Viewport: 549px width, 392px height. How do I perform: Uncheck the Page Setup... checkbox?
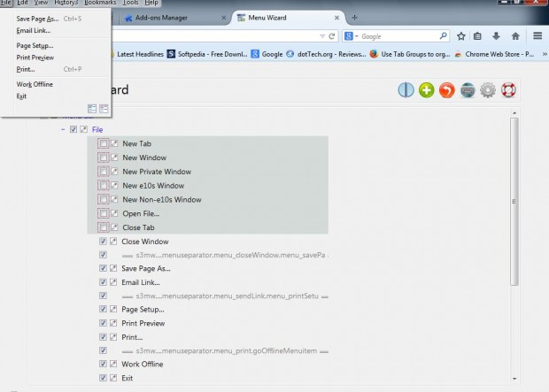tap(103, 309)
